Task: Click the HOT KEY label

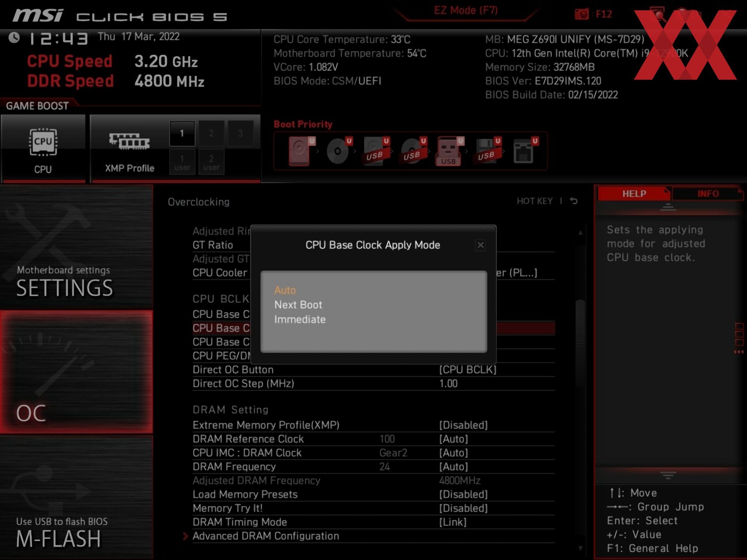Action: pos(535,201)
